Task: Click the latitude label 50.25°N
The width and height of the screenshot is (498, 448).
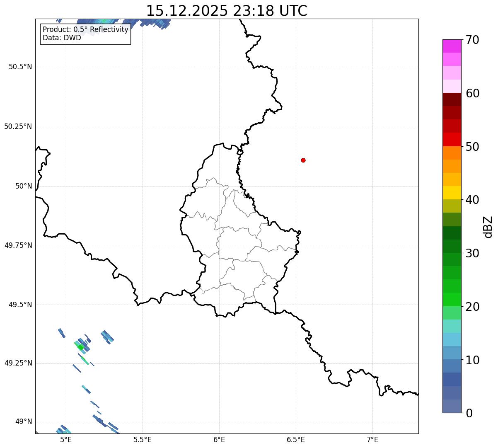Action: point(18,126)
